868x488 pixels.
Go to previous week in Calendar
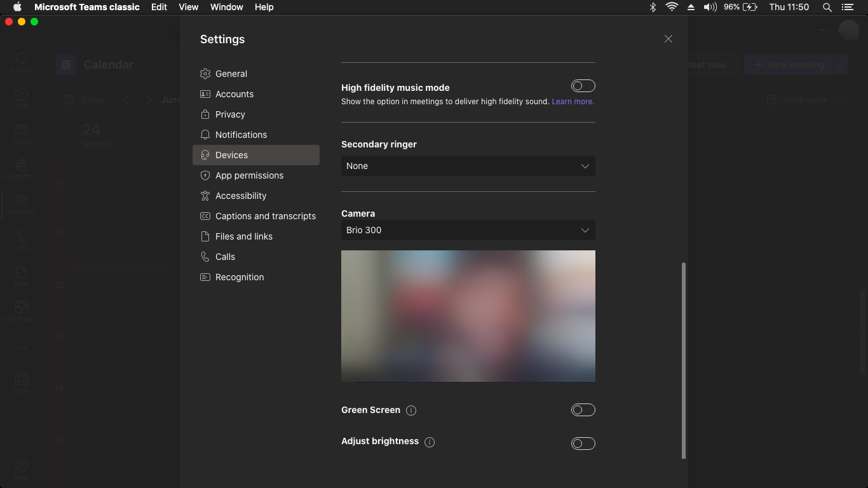126,100
